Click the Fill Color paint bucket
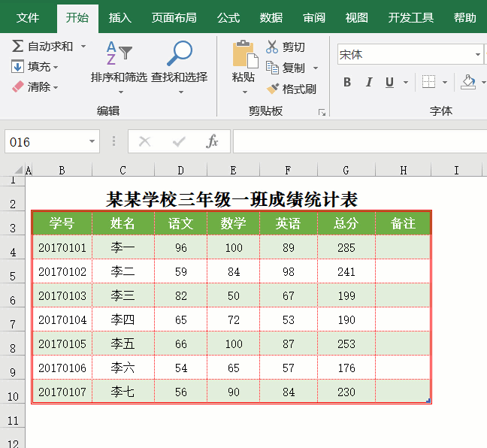The image size is (487, 448). pos(468,83)
